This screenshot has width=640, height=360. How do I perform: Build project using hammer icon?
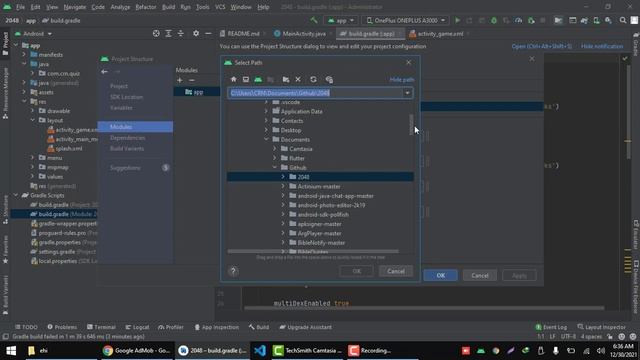(314, 20)
